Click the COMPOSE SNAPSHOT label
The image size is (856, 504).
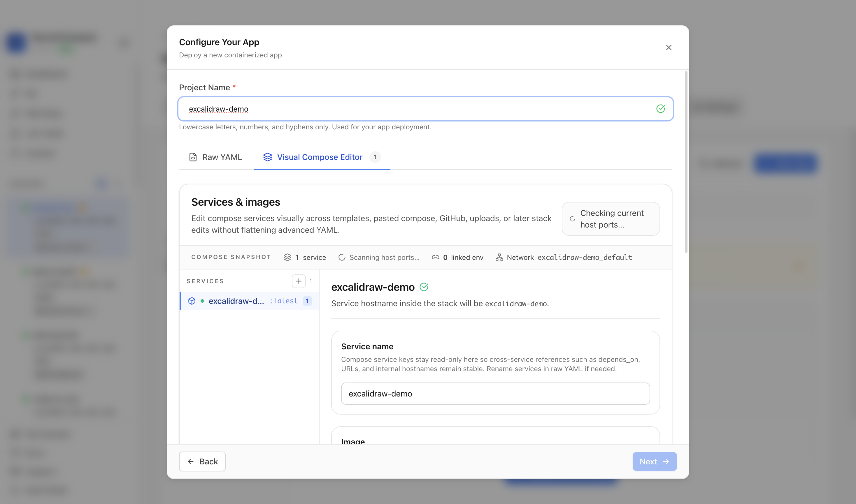pos(231,257)
